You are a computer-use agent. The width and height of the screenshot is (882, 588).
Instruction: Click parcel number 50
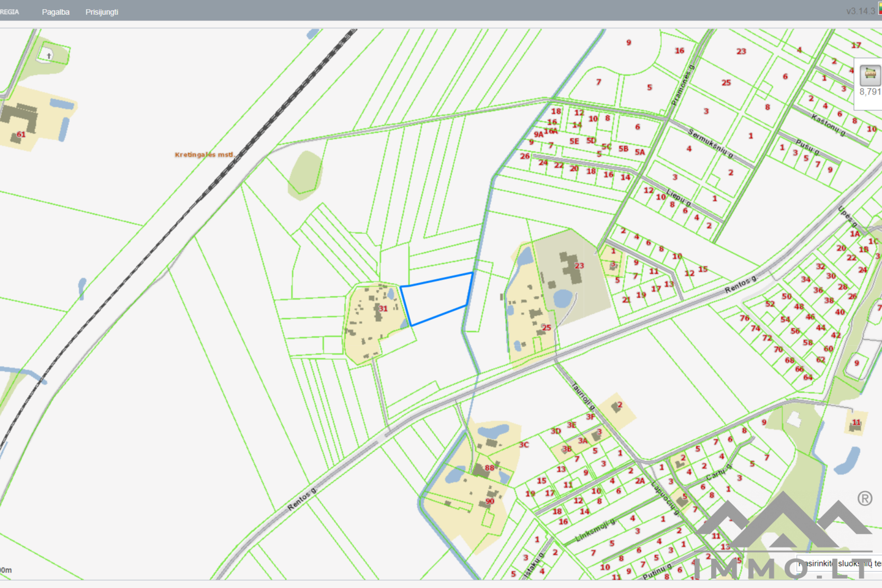point(787,296)
